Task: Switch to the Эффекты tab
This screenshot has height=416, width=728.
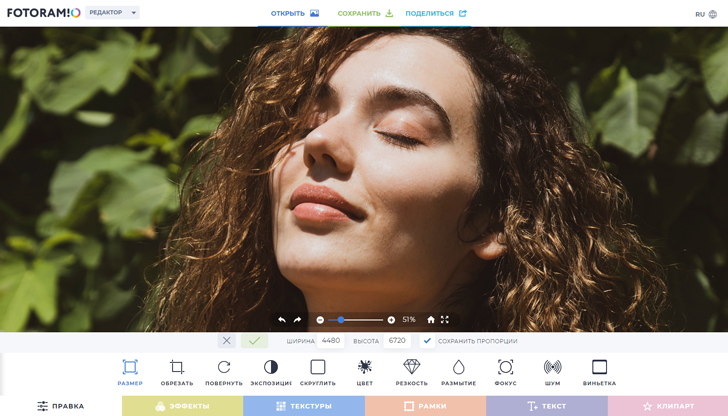Action: pos(182,406)
